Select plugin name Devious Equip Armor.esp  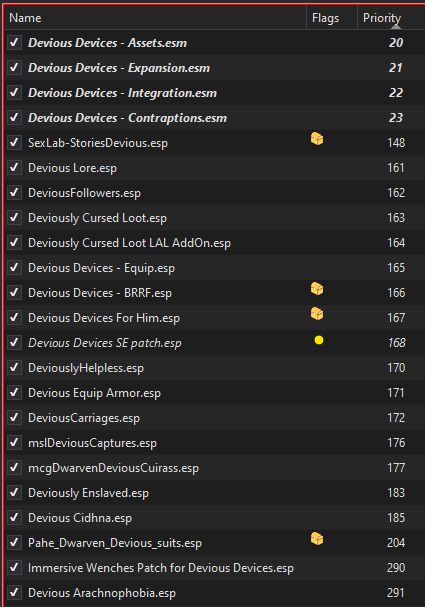[94, 393]
